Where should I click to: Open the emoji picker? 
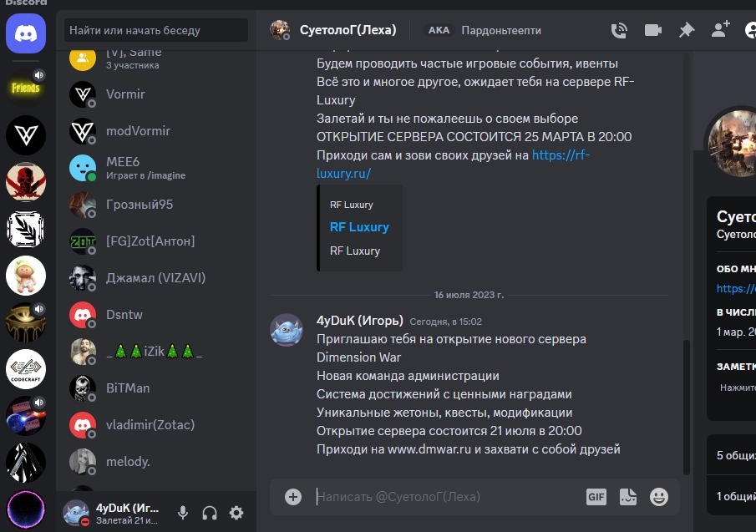[x=659, y=497]
